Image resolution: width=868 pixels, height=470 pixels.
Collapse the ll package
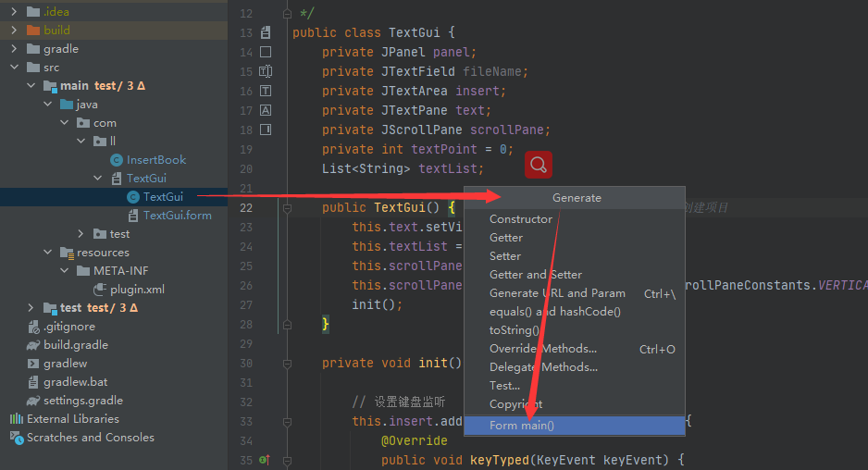tap(81, 142)
